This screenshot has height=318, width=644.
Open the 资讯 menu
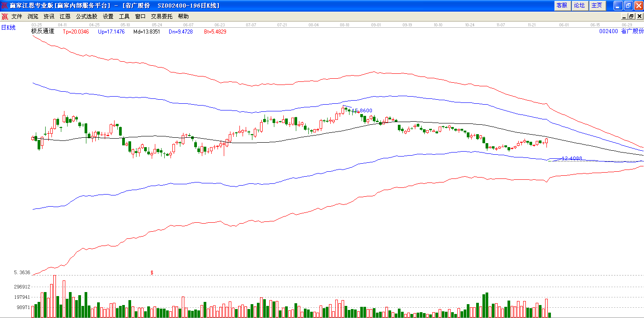[49, 16]
